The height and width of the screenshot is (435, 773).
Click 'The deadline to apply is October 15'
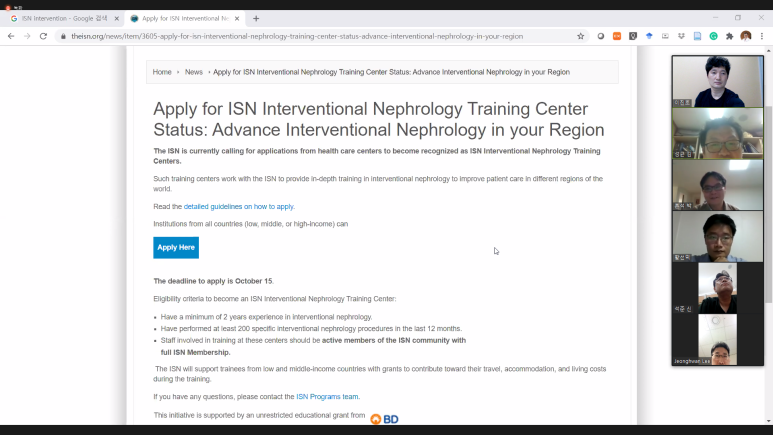click(213, 281)
